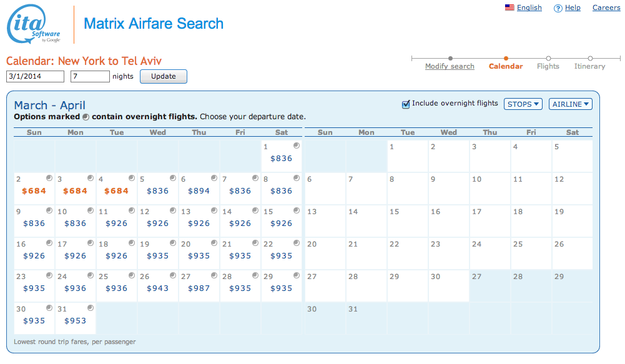
Task: Select the Flights step tab
Action: (548, 66)
